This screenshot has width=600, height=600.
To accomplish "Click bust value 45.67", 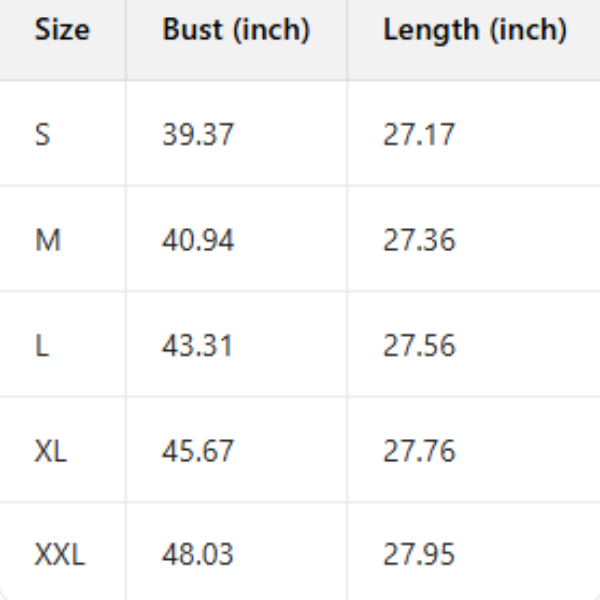I will 198,451.
